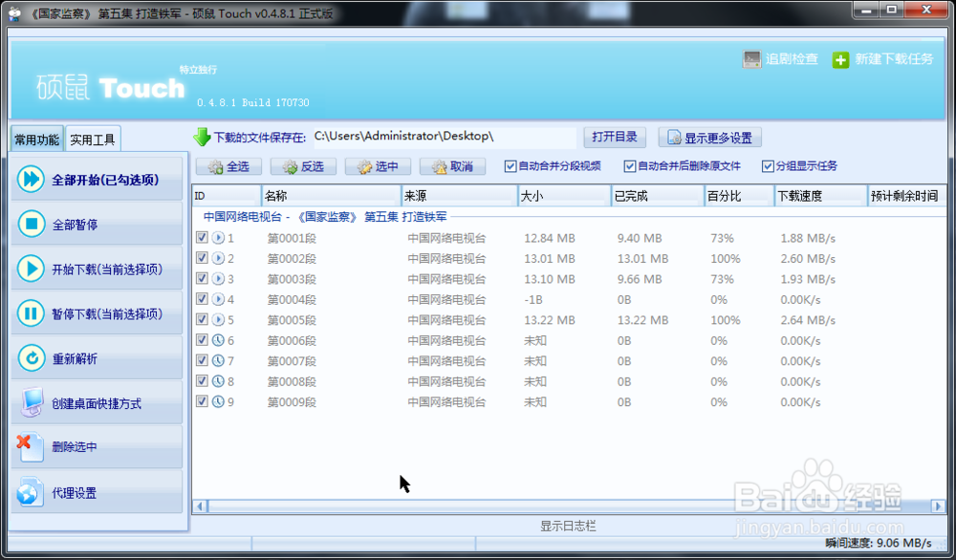956x560 pixels.
Task: Click the 暂停下载 pause icon
Action: (x=31, y=313)
